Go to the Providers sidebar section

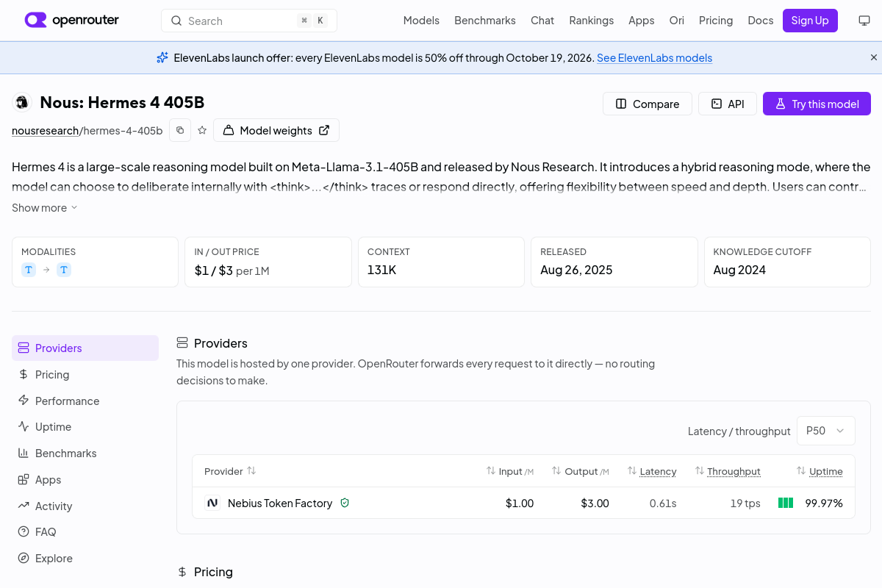85,348
